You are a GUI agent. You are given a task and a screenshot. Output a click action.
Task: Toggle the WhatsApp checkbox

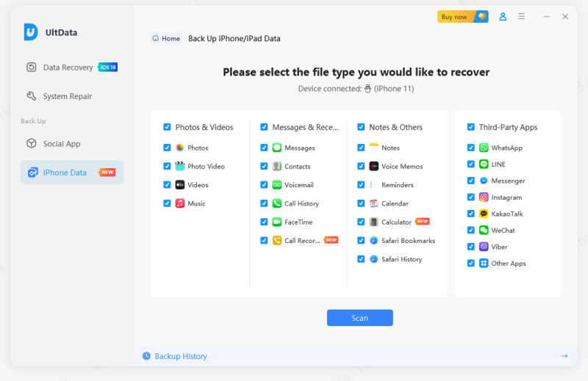point(471,148)
